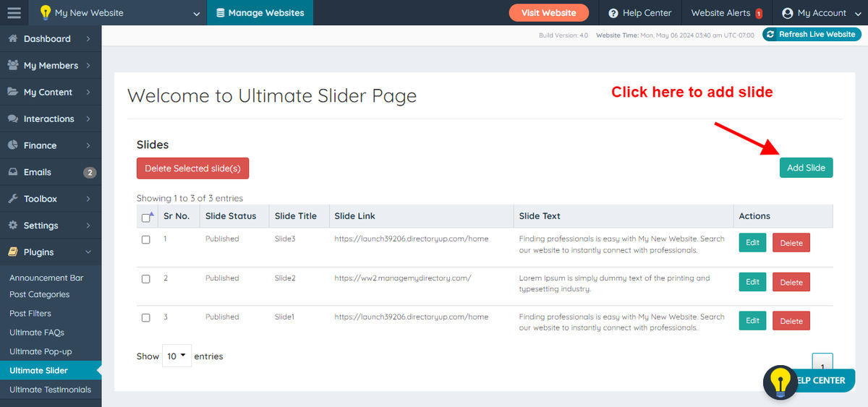Check the checkbox for Slide1 row
The image size is (868, 407).
pos(146,317)
